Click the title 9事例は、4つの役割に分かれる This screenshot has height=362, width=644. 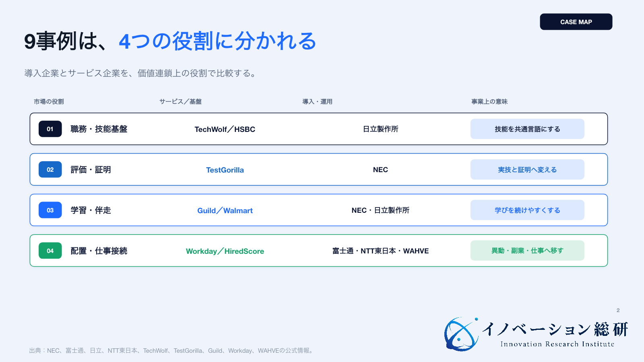coord(170,41)
